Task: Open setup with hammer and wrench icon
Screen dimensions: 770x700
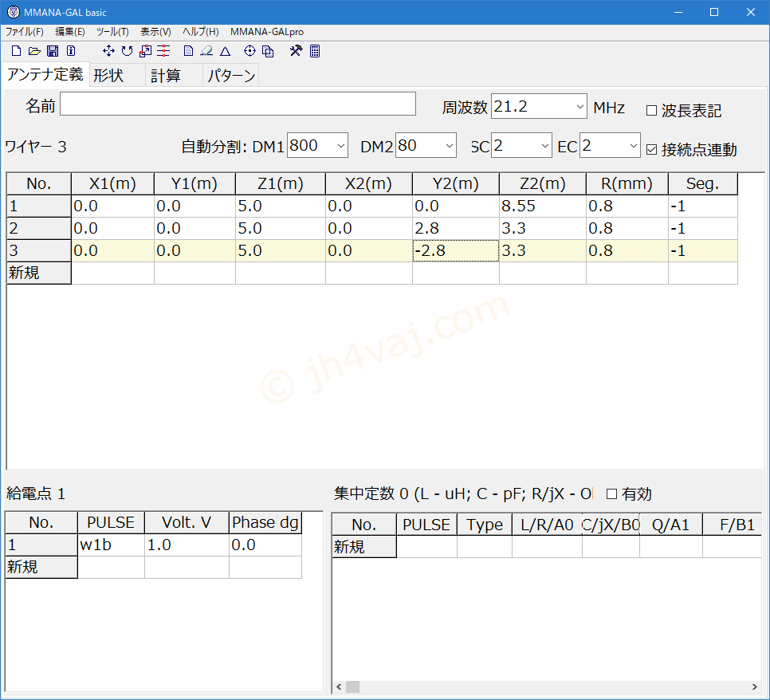Action: 296,50
